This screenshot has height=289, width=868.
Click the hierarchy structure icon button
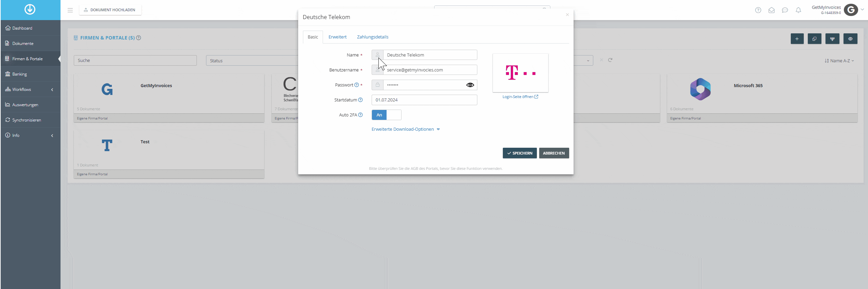[832, 39]
